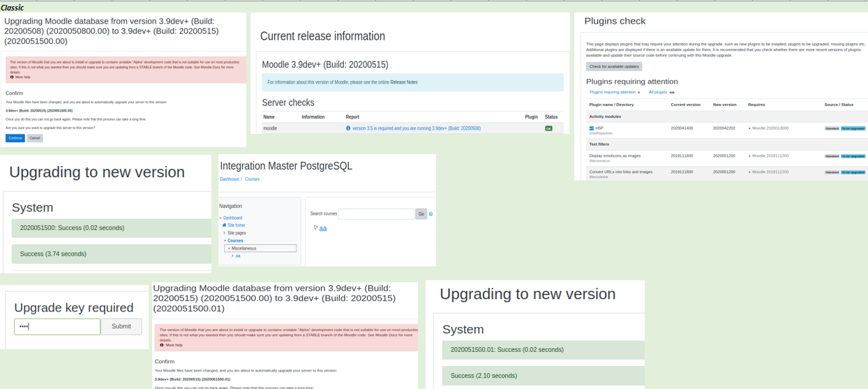The height and width of the screenshot is (389, 868).
Task: Click the Classic label at top left
Action: point(13,8)
